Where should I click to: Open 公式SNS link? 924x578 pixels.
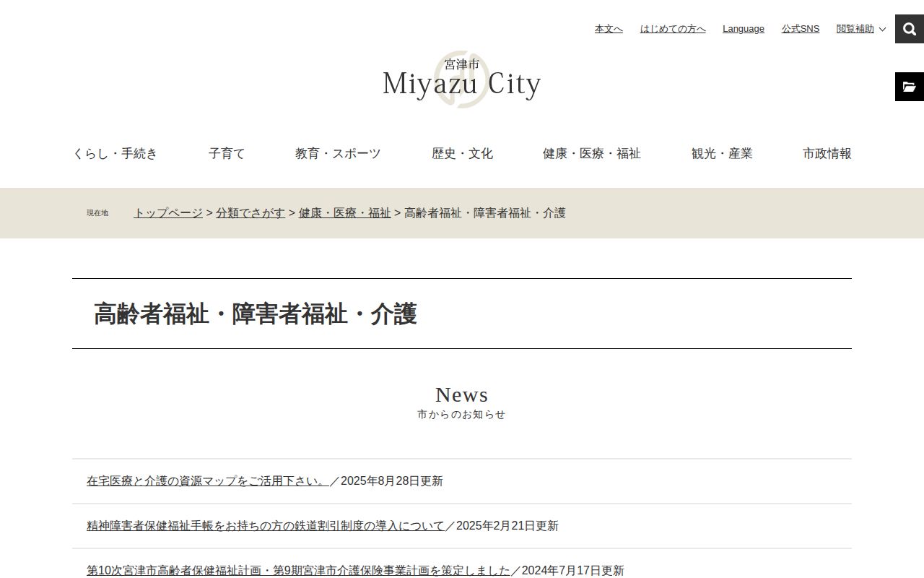(x=801, y=29)
